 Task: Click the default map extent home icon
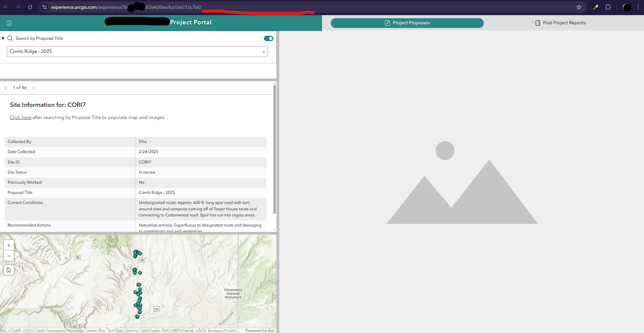[x=9, y=270]
